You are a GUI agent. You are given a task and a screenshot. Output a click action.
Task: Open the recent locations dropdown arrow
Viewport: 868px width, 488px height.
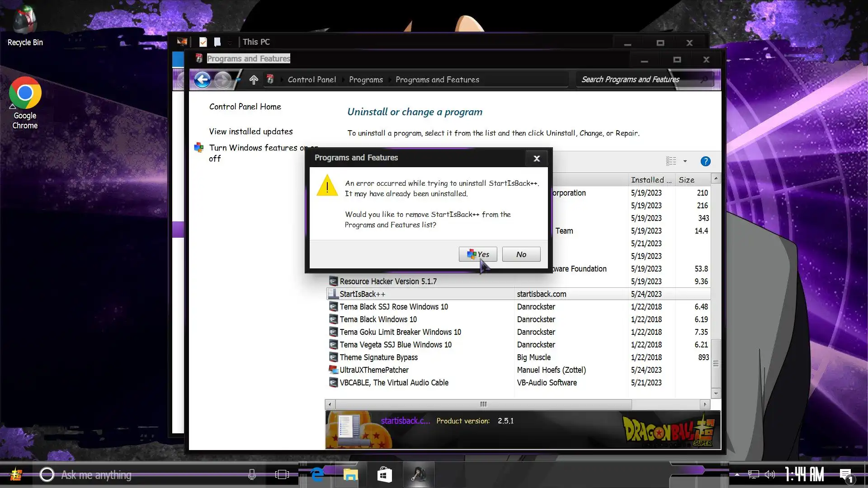[238, 80]
